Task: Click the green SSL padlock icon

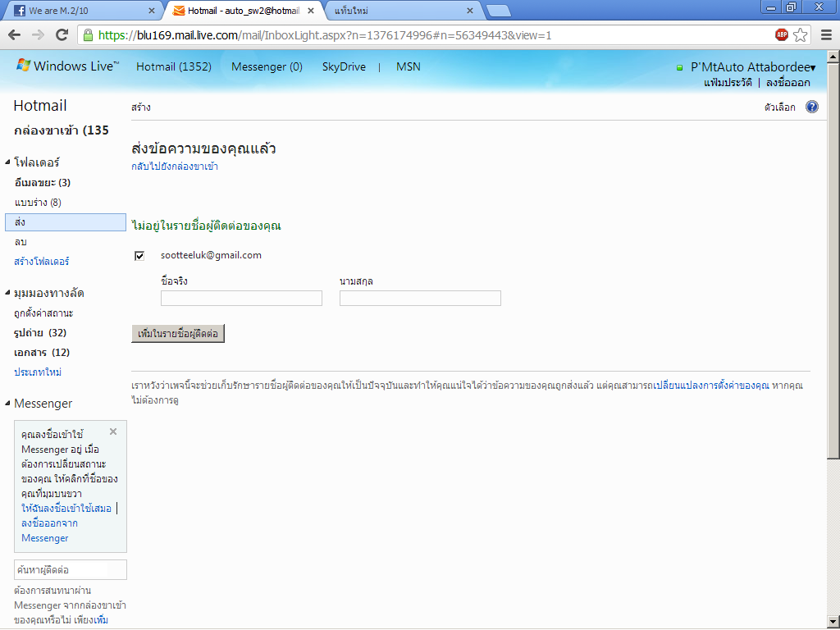Action: [x=89, y=35]
